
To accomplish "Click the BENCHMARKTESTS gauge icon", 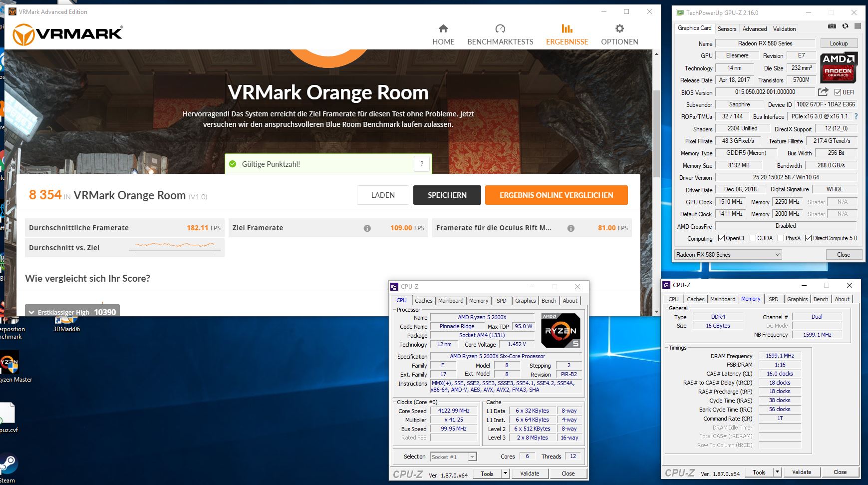I will [x=500, y=28].
